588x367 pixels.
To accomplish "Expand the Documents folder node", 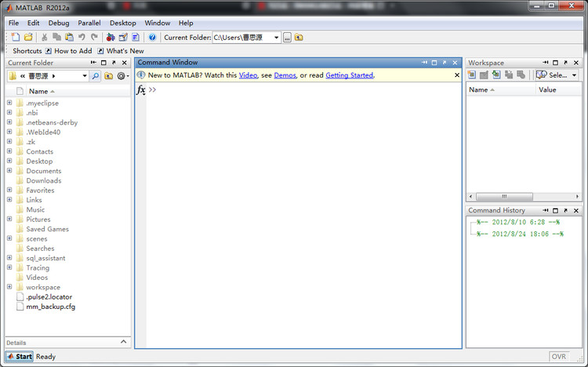I will (x=9, y=171).
